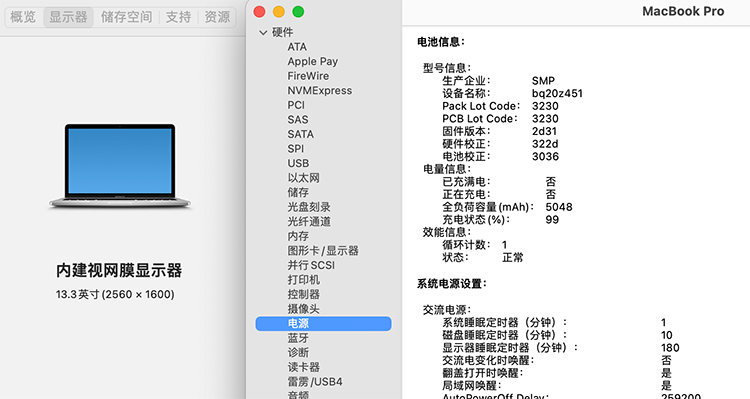Click the 硬件校正 value 322d
Image resolution: width=750 pixels, height=399 pixels.
[x=545, y=144]
